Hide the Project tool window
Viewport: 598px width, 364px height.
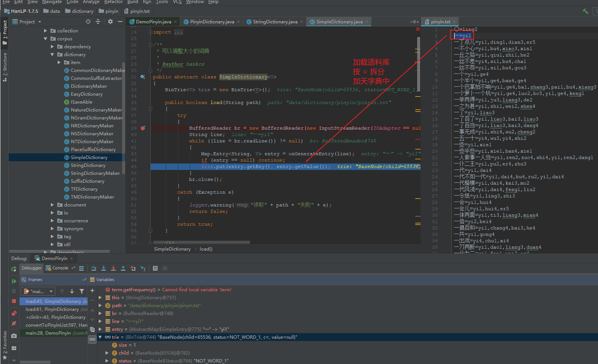(x=120, y=22)
